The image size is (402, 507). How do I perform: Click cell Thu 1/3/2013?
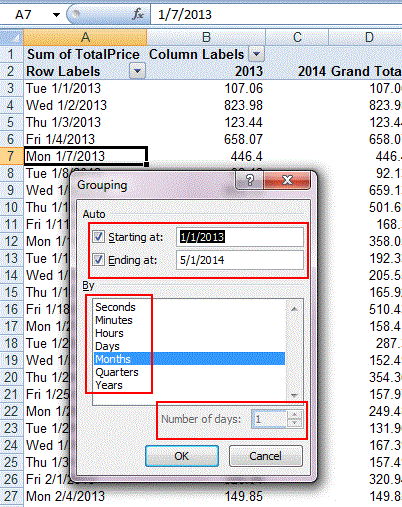click(x=85, y=122)
